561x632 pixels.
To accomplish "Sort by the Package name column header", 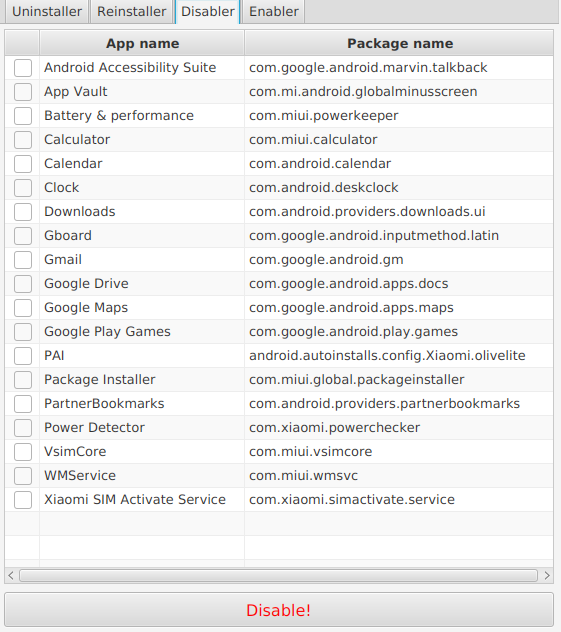I will 399,43.
